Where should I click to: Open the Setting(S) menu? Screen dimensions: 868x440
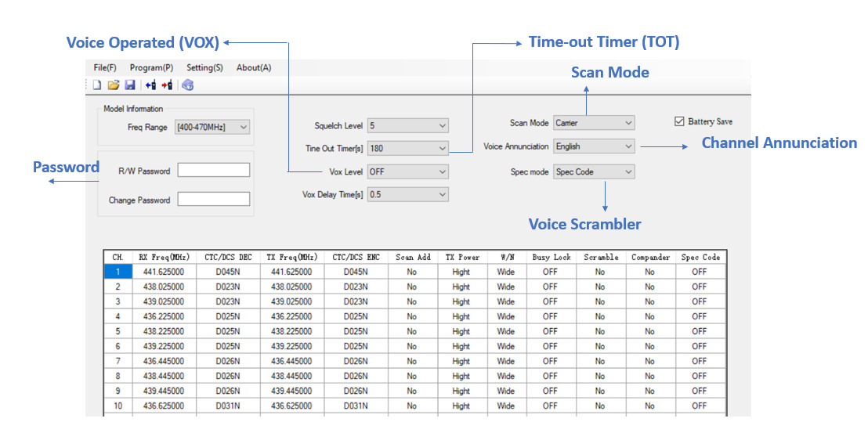[x=204, y=68]
